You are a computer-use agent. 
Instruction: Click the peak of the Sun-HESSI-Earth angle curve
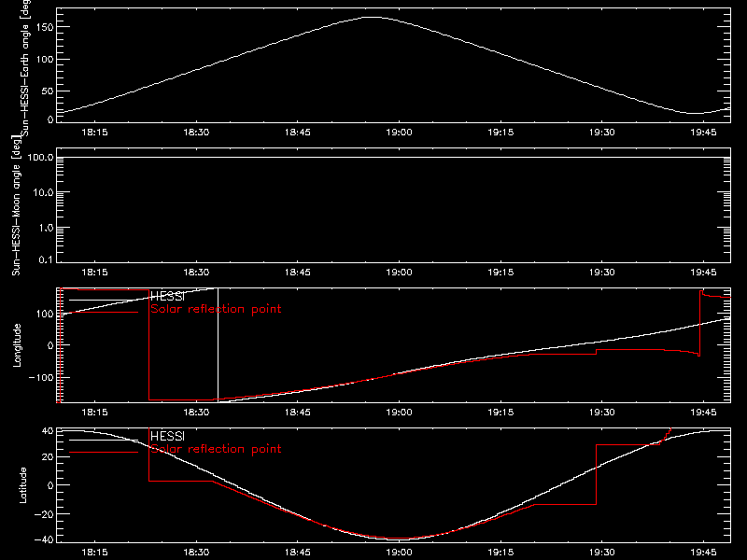[x=373, y=17]
